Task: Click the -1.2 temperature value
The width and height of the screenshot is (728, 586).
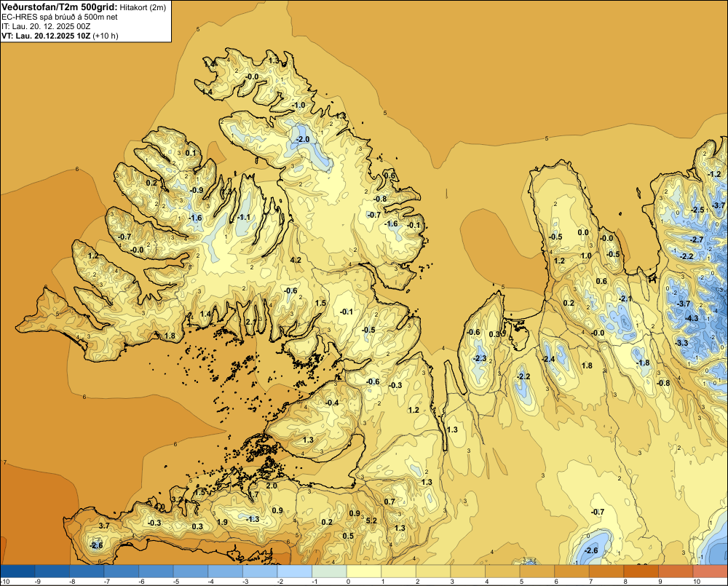Action: [714, 174]
